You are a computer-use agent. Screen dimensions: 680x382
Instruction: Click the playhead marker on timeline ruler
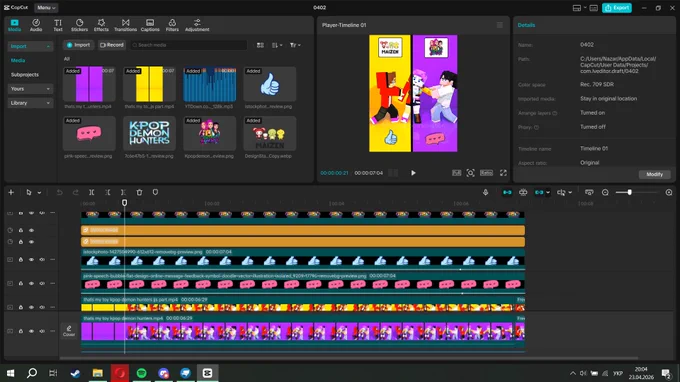click(124, 202)
